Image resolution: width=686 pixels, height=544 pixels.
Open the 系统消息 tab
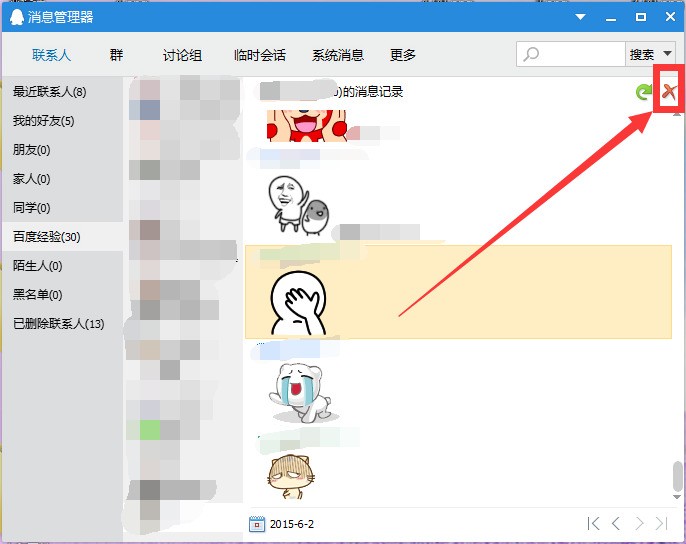coord(338,55)
